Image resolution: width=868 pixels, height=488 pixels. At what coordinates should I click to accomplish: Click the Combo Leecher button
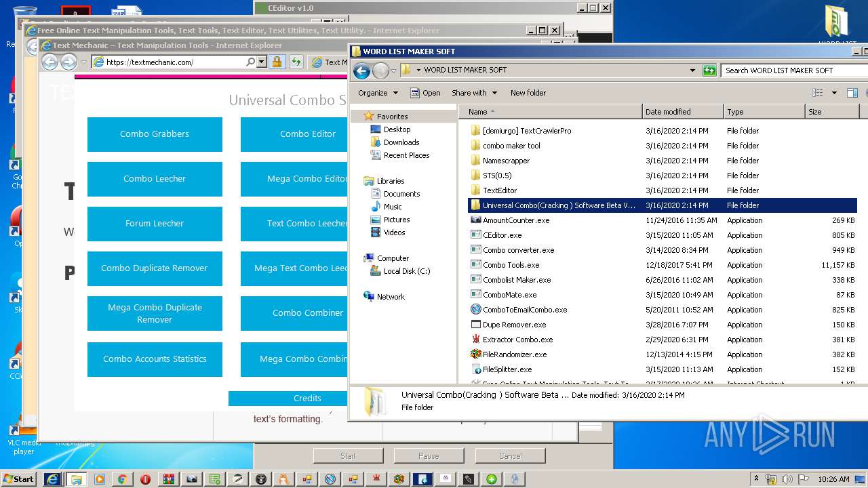155,179
